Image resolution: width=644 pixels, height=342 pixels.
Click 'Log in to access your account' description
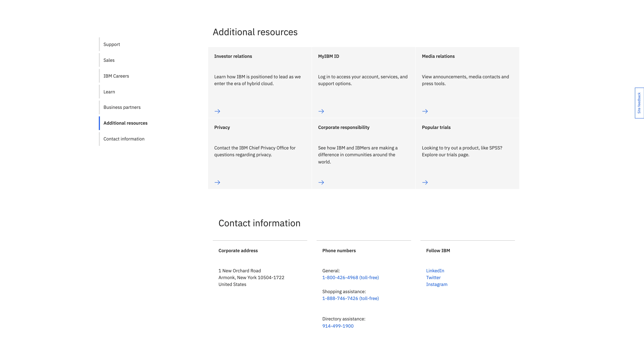[363, 80]
